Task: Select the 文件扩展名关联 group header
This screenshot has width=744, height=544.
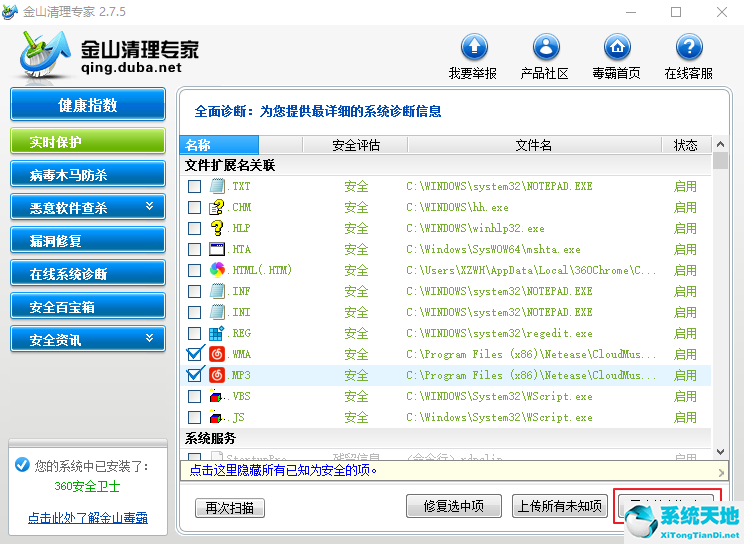Action: point(446,165)
